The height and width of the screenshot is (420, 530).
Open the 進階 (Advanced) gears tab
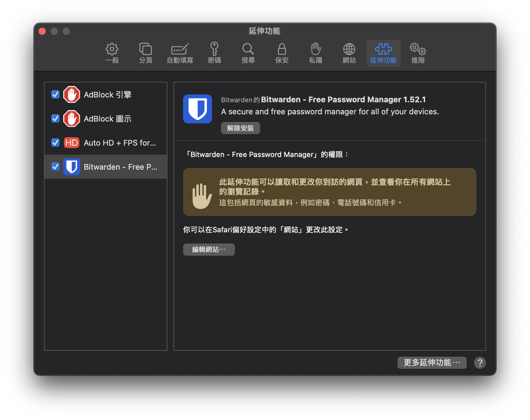pos(418,53)
